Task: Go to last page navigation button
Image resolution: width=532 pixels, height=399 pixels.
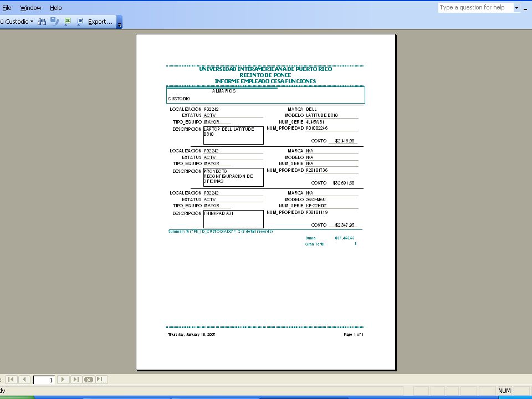Action: click(76, 379)
